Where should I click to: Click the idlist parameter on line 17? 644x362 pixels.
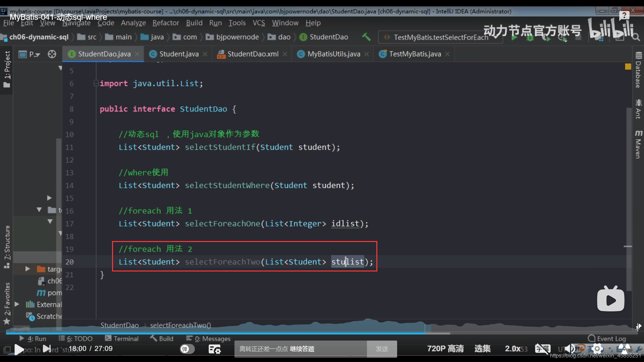[345, 224]
